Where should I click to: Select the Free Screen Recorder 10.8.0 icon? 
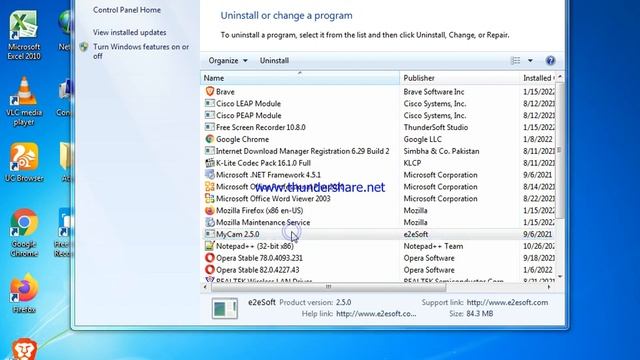pyautogui.click(x=210, y=127)
